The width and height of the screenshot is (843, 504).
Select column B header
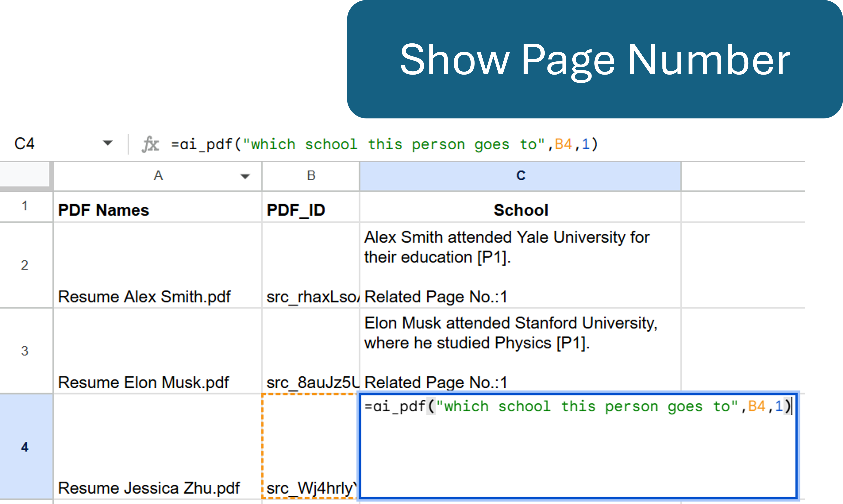coord(311,176)
